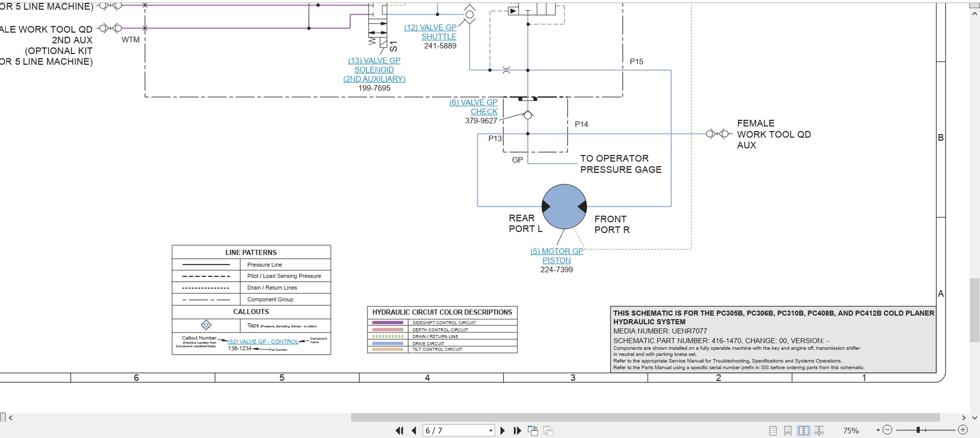Click the shuttle valve symbol

469,14
